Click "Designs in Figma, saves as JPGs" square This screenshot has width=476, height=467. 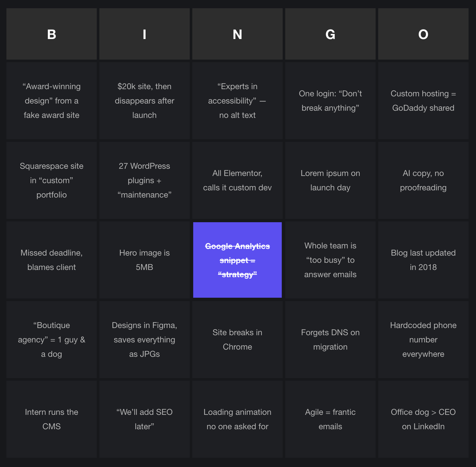click(144, 340)
